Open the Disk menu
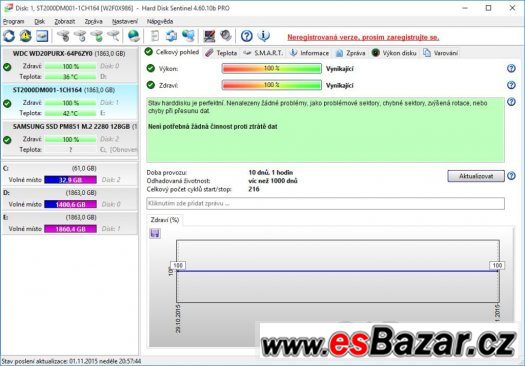525x366 pixels. point(40,21)
